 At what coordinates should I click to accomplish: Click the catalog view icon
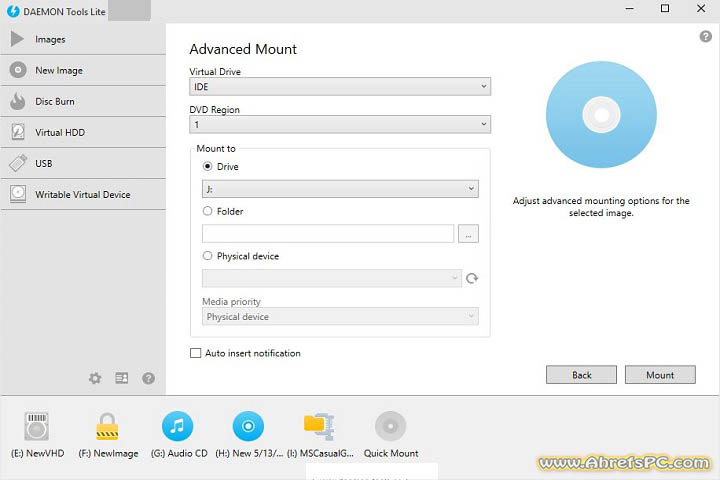[x=122, y=378]
